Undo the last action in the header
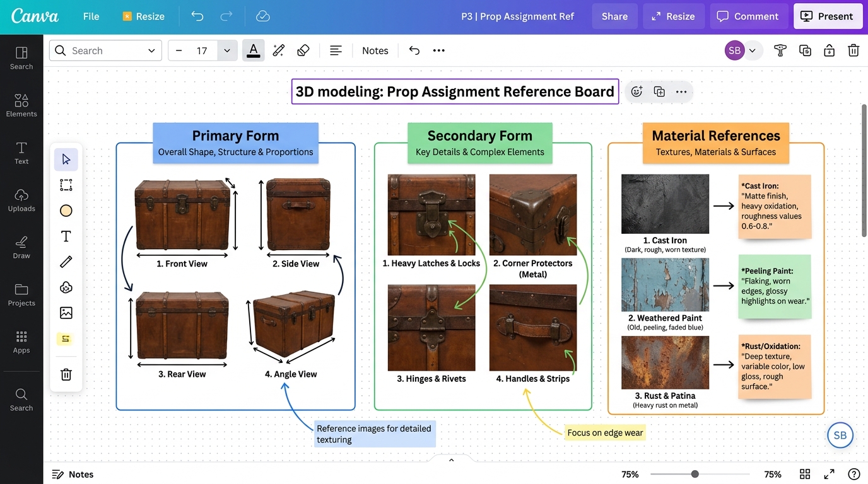Viewport: 868px width, 484px height. tap(197, 16)
